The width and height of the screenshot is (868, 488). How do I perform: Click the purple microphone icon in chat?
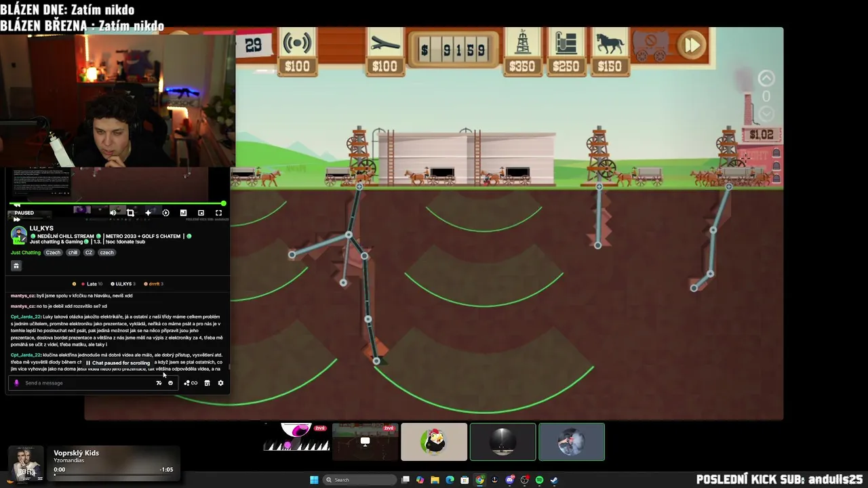[16, 383]
